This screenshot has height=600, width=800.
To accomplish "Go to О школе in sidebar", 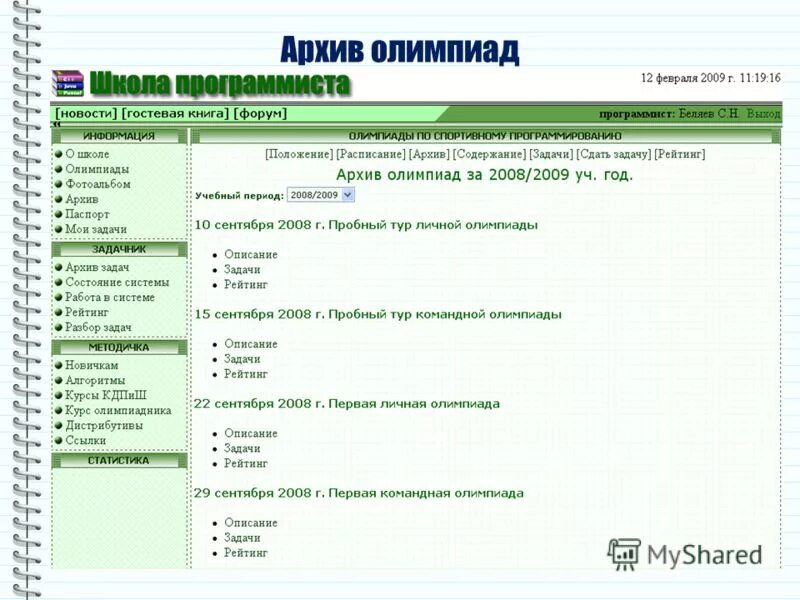I will tap(87, 154).
